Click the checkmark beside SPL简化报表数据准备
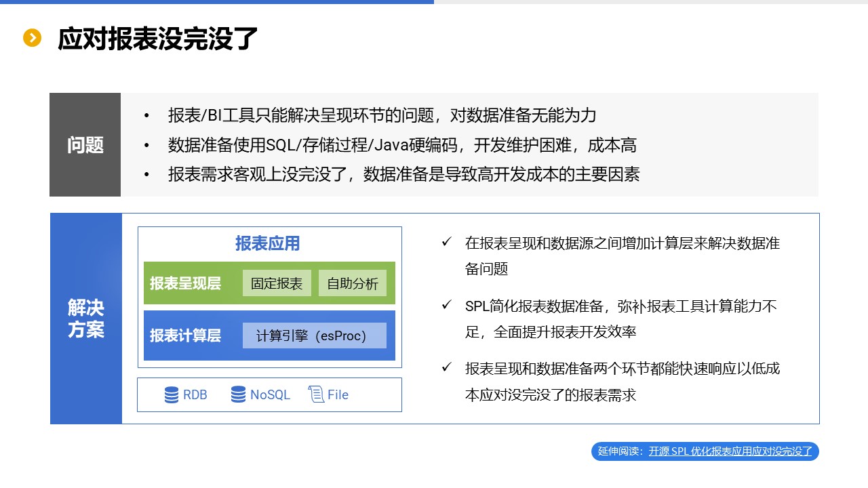This screenshot has height=488, width=868. pos(446,305)
